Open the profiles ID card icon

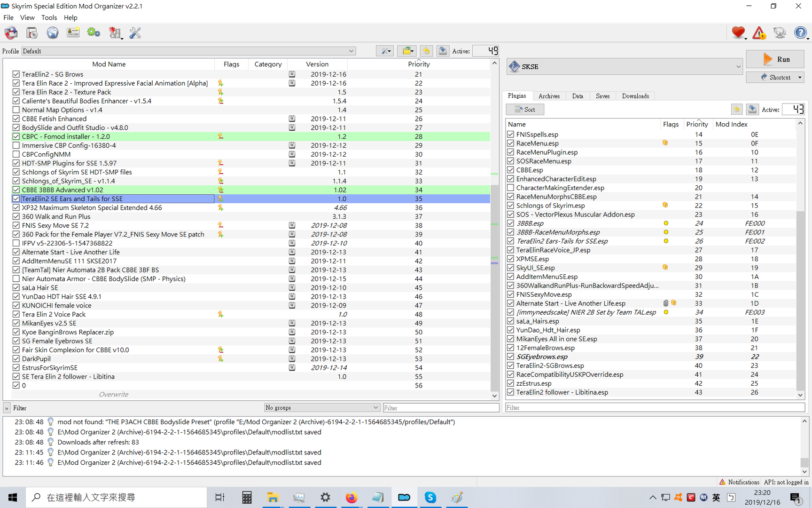tap(73, 32)
